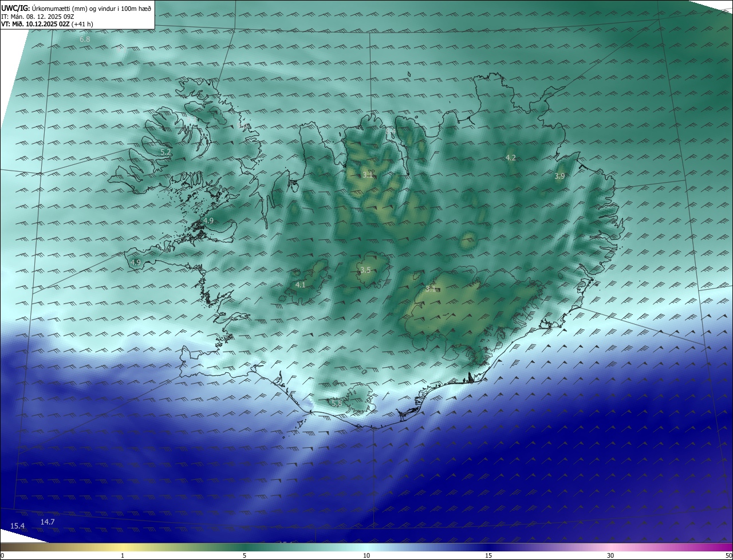733x560 pixels.
Task: Click the 4.9 value among the Breiðafjörður islands
Action: click(208, 220)
